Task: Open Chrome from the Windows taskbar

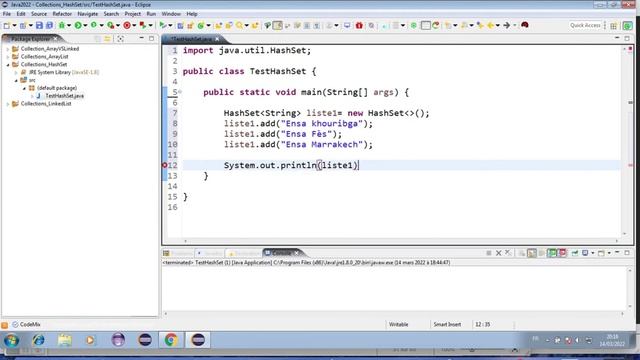Action: (171, 340)
